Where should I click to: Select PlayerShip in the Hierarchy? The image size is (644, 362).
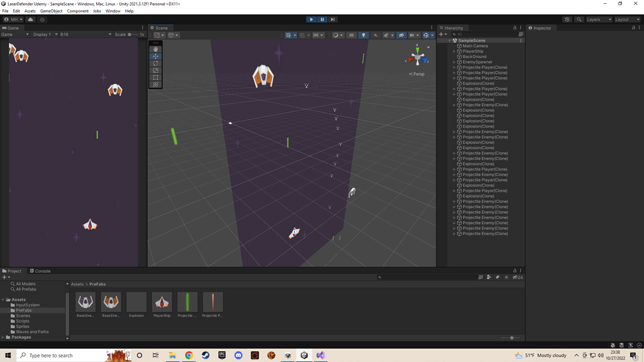(x=473, y=52)
